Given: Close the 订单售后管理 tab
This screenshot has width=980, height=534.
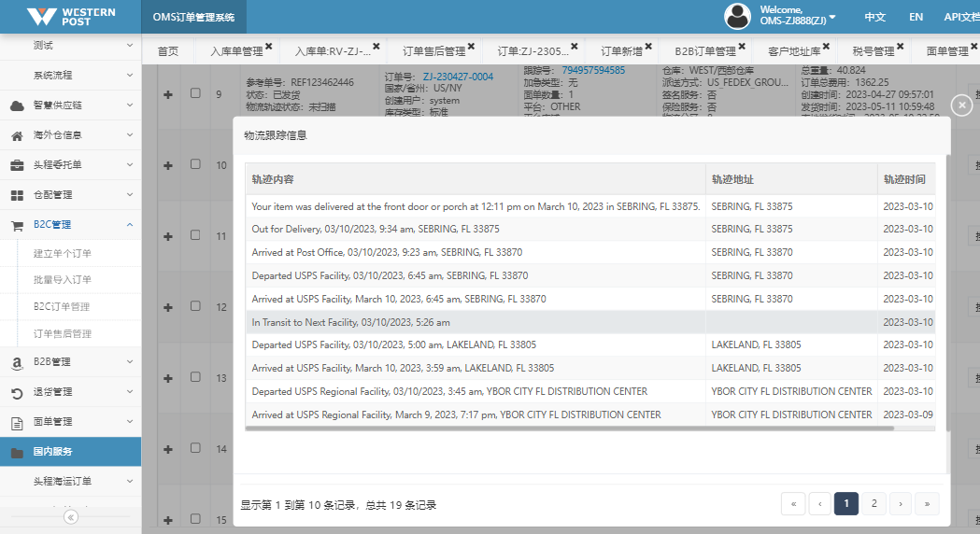Looking at the screenshot, I should coord(471,46).
